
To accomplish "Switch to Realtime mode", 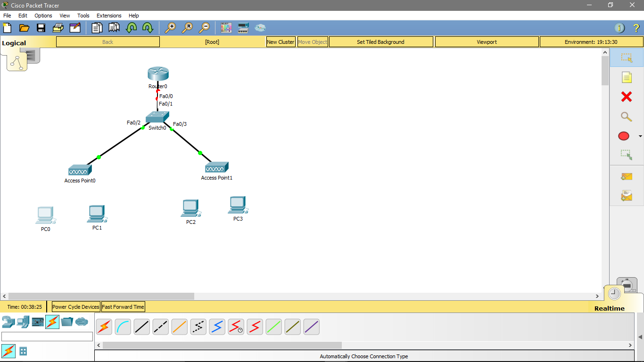I will [x=613, y=293].
